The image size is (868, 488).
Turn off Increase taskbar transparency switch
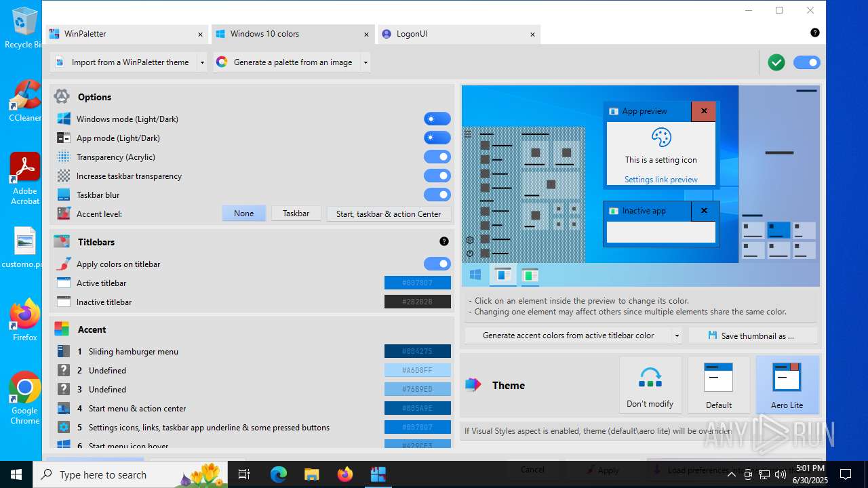pos(437,176)
